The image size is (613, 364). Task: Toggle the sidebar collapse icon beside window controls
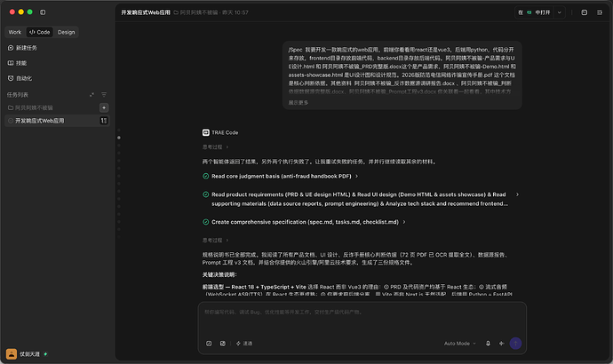tap(43, 12)
